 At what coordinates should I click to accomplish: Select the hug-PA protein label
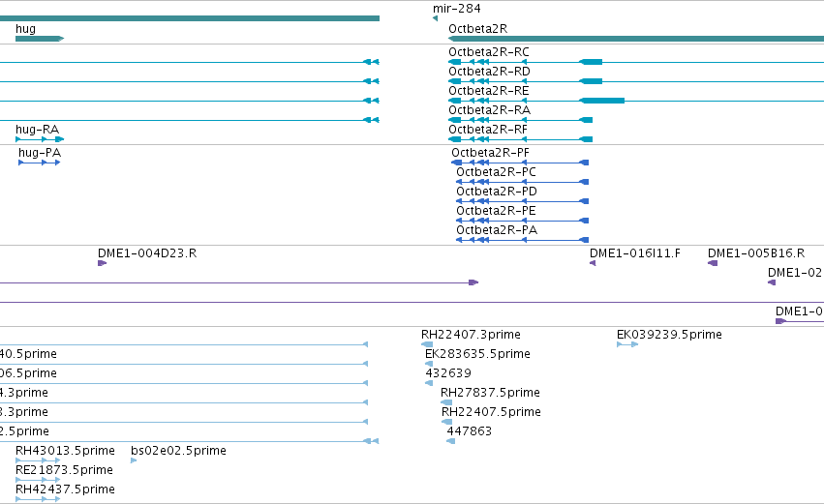click(x=40, y=153)
